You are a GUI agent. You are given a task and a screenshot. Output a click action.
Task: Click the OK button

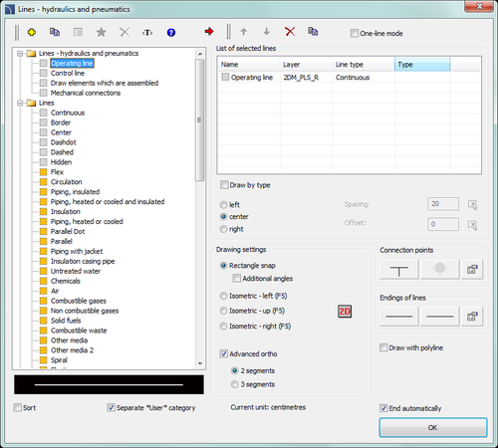(x=433, y=427)
